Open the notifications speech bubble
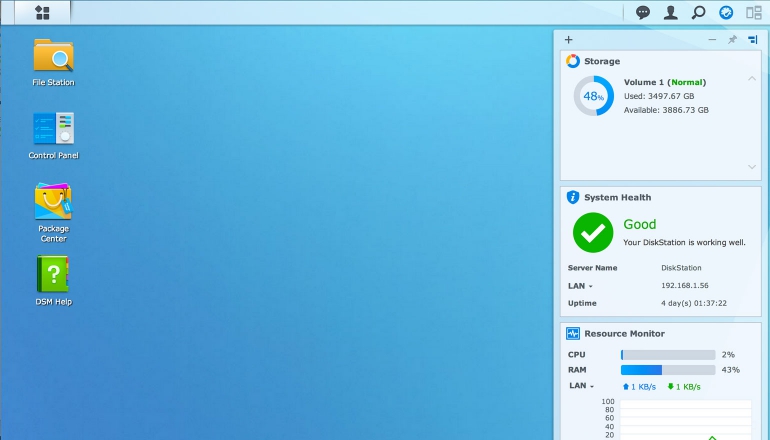The width and height of the screenshot is (770, 440). [643, 13]
